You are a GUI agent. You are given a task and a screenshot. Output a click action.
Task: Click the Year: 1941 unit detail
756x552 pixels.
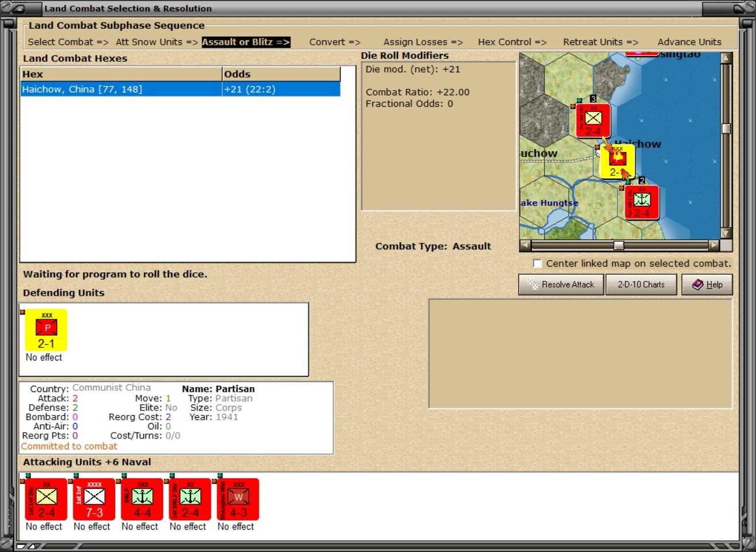tap(214, 417)
